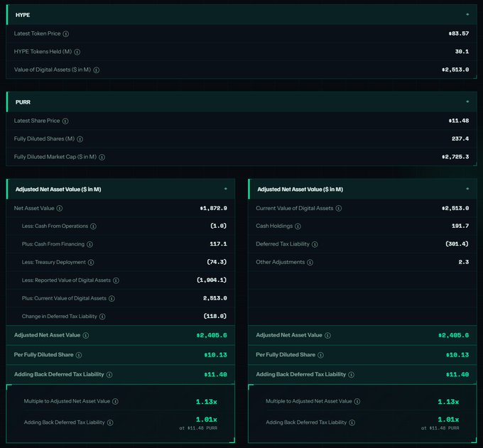Select the (1.0) cash from operations value
Image resolution: width=483 pixels, height=448 pixels.
point(218,226)
